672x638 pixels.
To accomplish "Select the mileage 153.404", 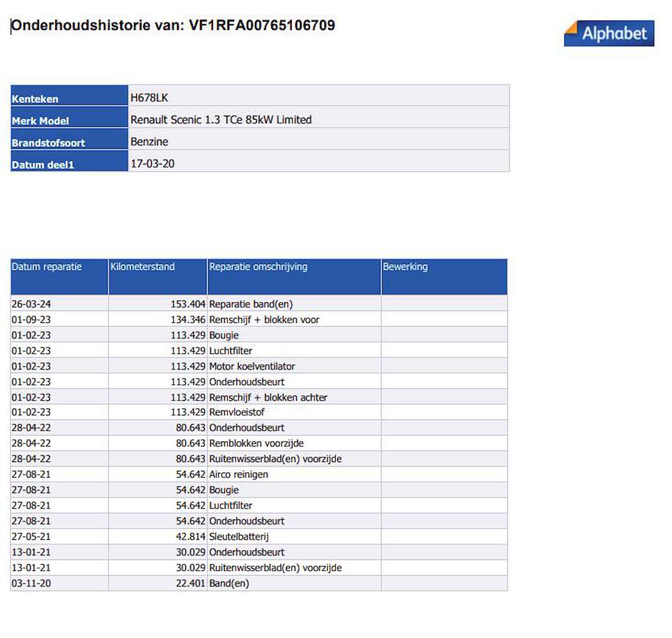I will click(188, 304).
